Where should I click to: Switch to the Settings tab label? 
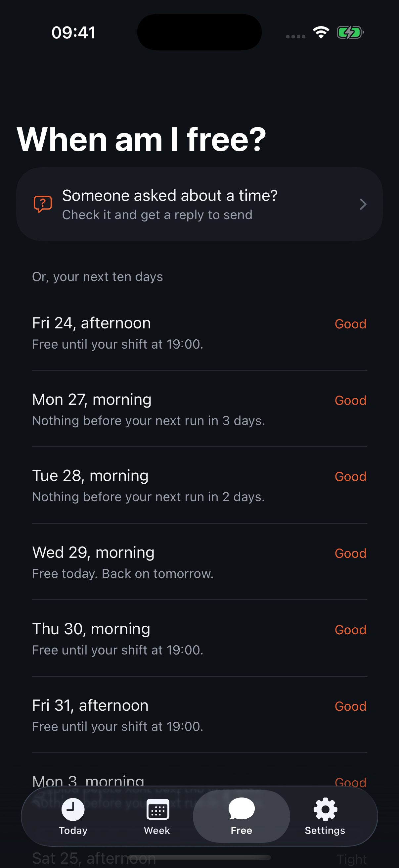325,831
